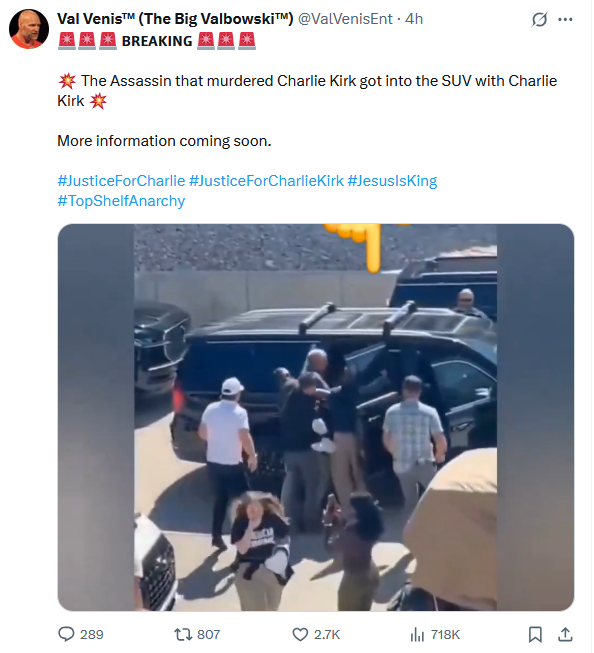
Task: Bookmark this post
Action: click(x=535, y=635)
